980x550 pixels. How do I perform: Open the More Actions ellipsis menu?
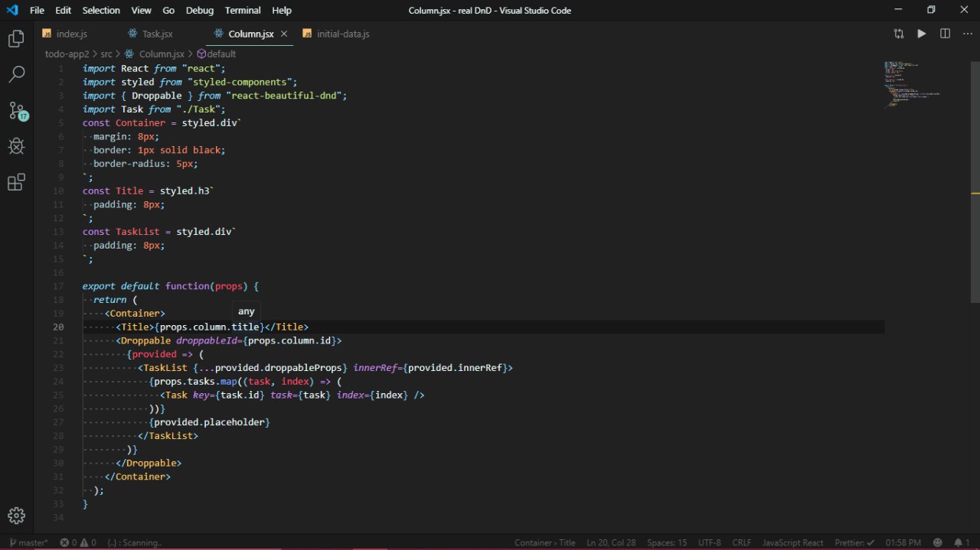(966, 34)
